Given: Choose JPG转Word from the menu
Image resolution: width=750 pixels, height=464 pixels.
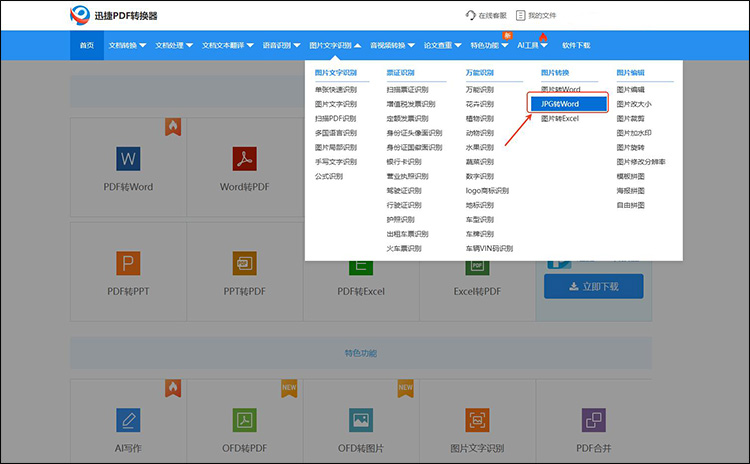Looking at the screenshot, I should point(567,104).
